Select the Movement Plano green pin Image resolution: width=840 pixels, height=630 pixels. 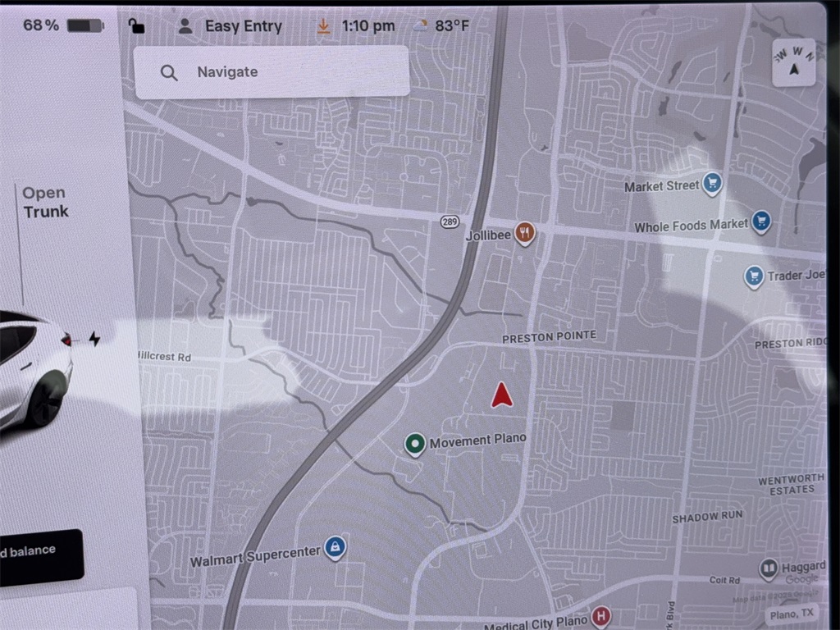click(414, 445)
